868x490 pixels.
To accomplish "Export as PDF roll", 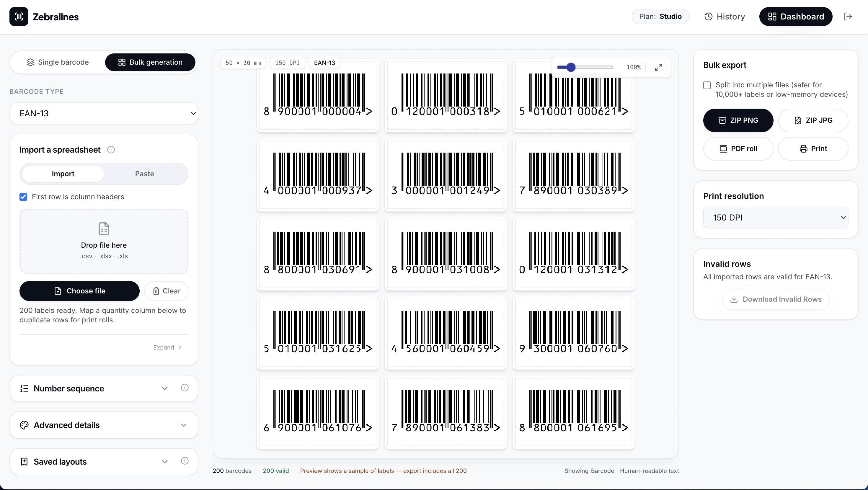I will coord(738,148).
